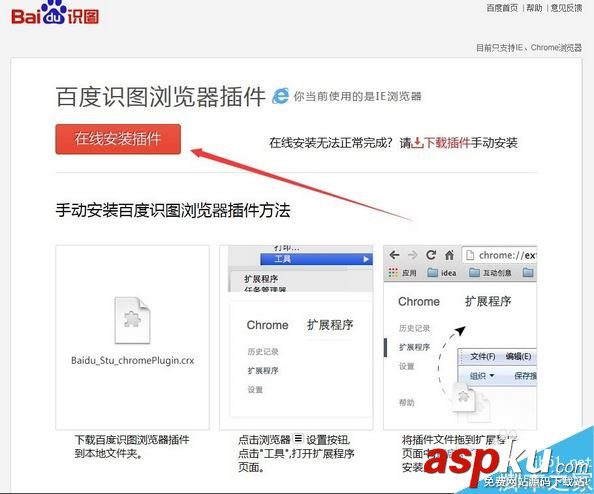The height and width of the screenshot is (494, 594).
Task: Click 帮助 in the right Chrome thumbnail
Action: tap(406, 402)
